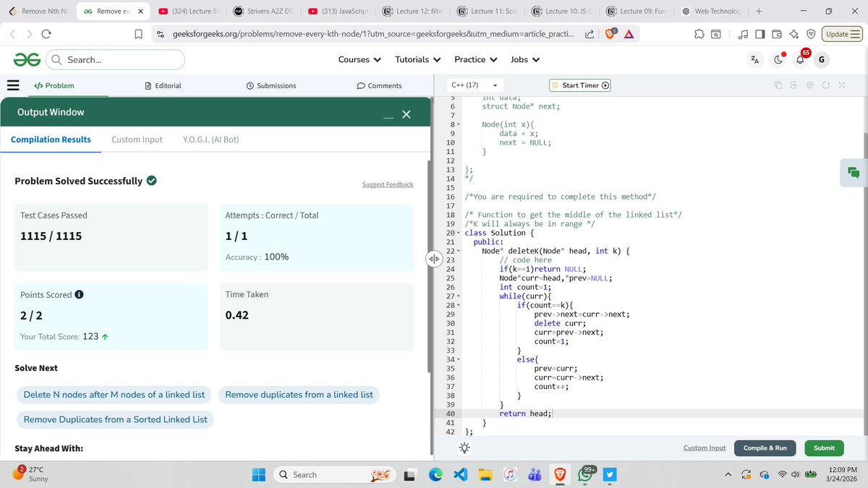Reload the page
The height and width of the screenshot is (488, 868).
pos(45,34)
